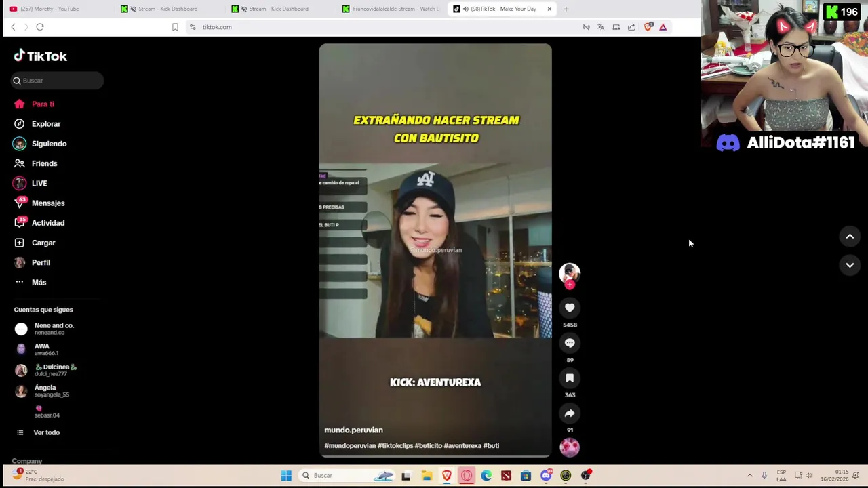Focus the TikTok Buscar search field

[58, 81]
